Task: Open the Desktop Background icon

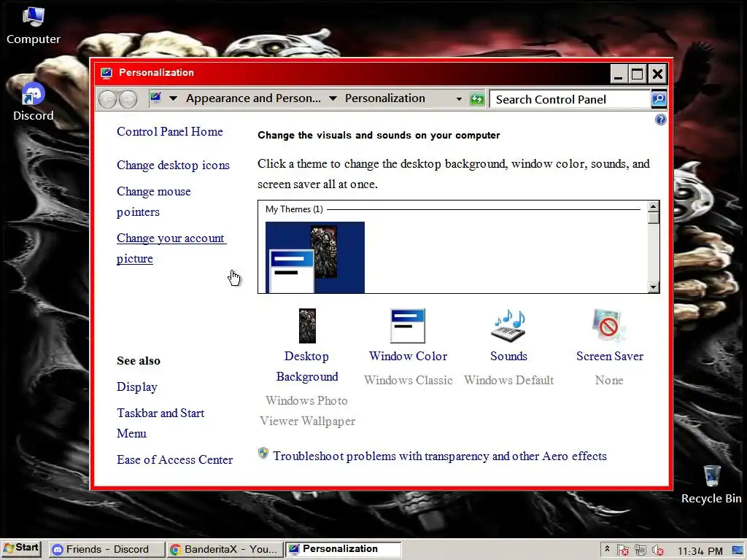Action: coord(307,326)
